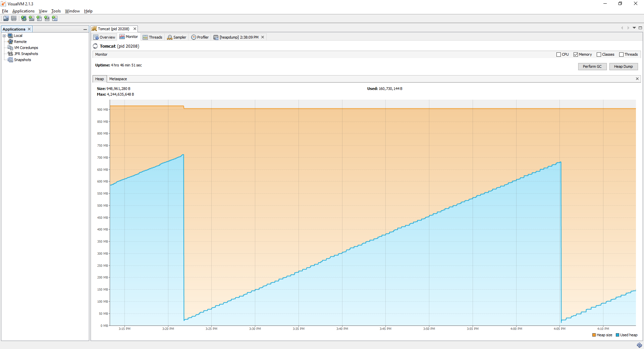Switch to the Threads tab
644x349 pixels.
pyautogui.click(x=153, y=37)
